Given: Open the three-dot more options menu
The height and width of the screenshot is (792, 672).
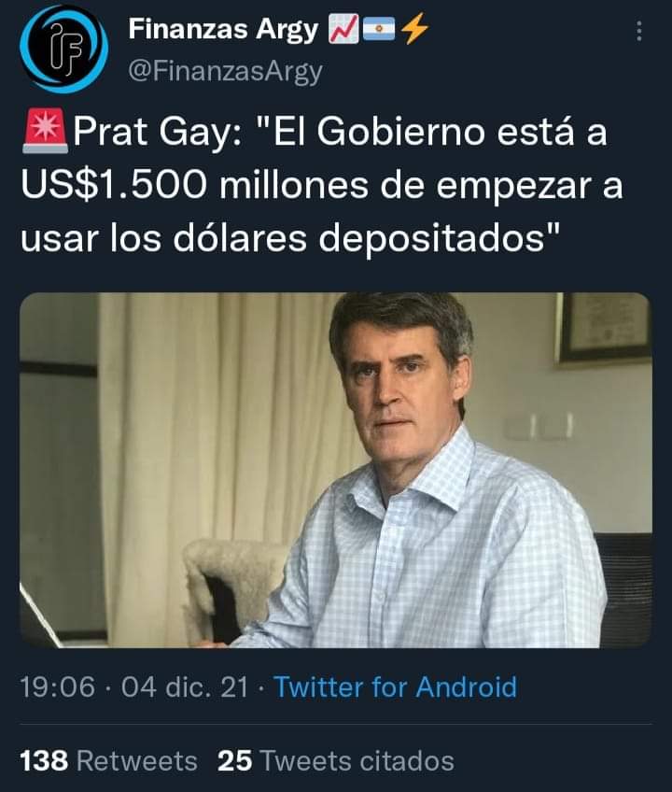Looking at the screenshot, I should tap(639, 32).
